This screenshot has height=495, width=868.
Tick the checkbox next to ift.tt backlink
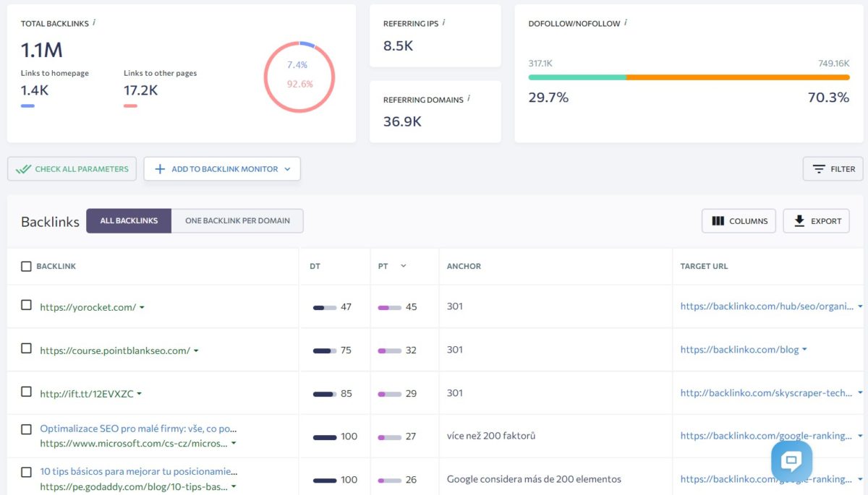pyautogui.click(x=26, y=392)
